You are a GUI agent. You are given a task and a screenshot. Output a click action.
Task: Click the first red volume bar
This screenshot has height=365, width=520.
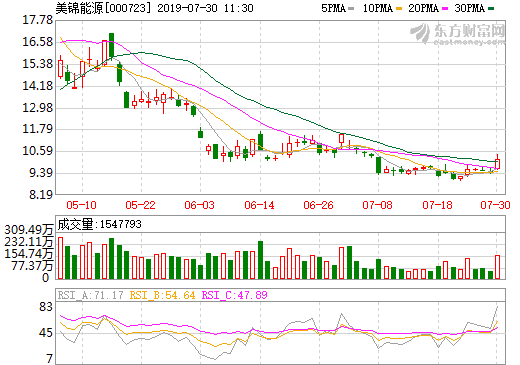pyautogui.click(x=60, y=258)
